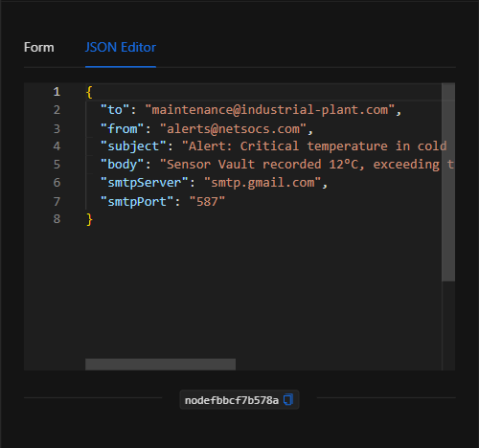Click the closing brace on line 8
The image size is (479, 448).
(89, 219)
